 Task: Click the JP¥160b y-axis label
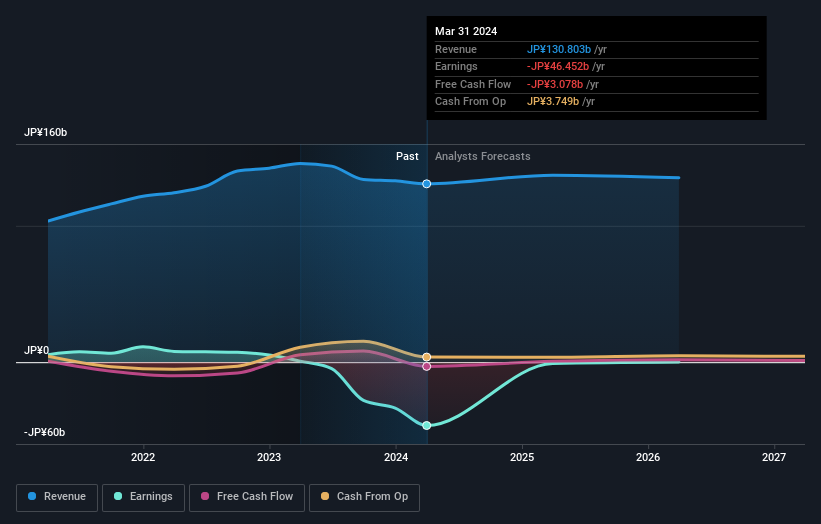coord(46,132)
